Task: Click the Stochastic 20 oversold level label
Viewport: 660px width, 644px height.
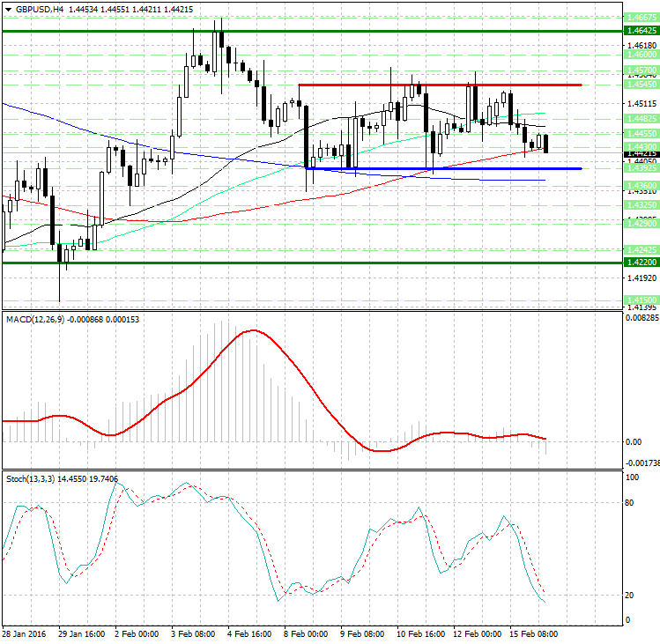Action: tap(630, 596)
